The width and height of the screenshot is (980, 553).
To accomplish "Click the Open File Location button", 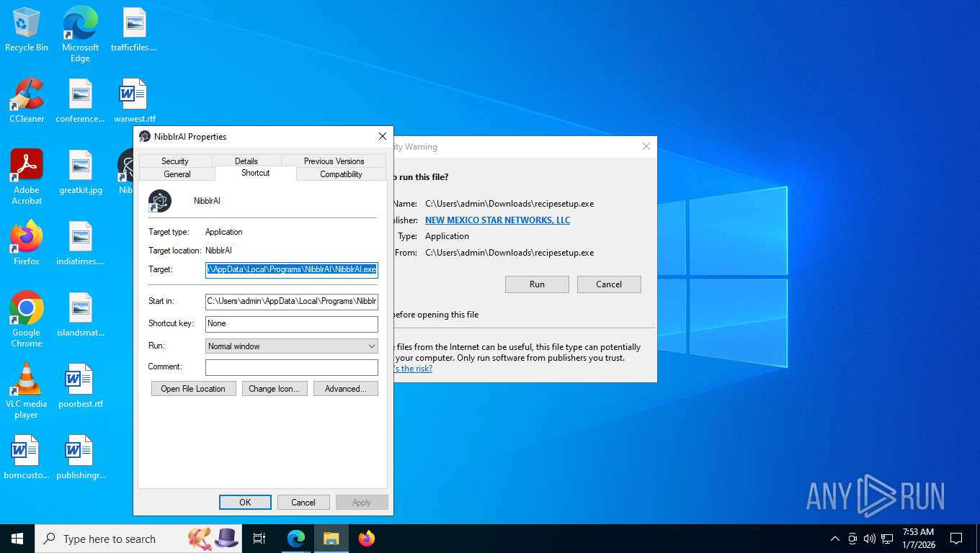I will pos(193,389).
